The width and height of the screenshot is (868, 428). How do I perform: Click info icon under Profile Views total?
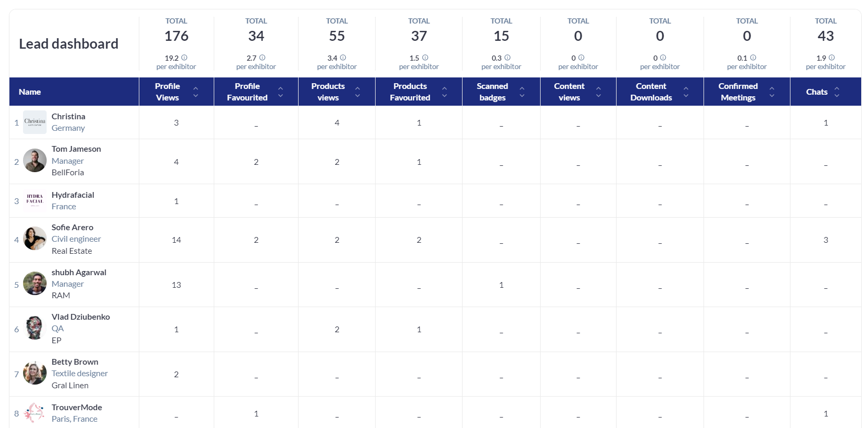[x=184, y=58]
